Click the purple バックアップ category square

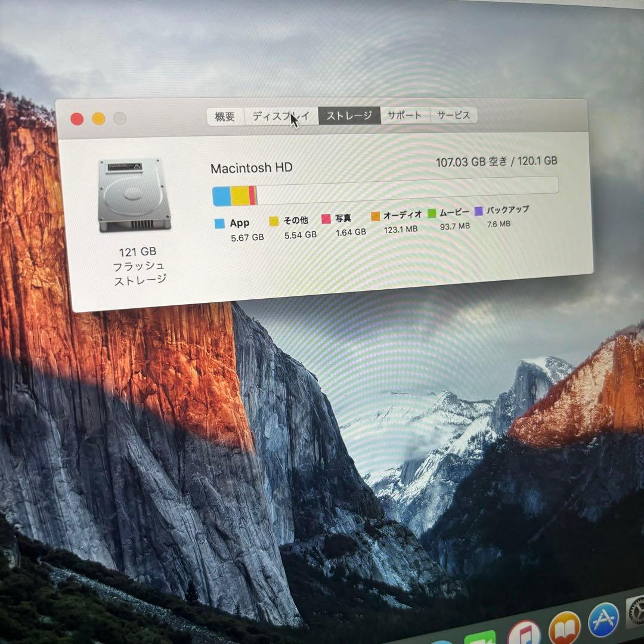pos(478,211)
